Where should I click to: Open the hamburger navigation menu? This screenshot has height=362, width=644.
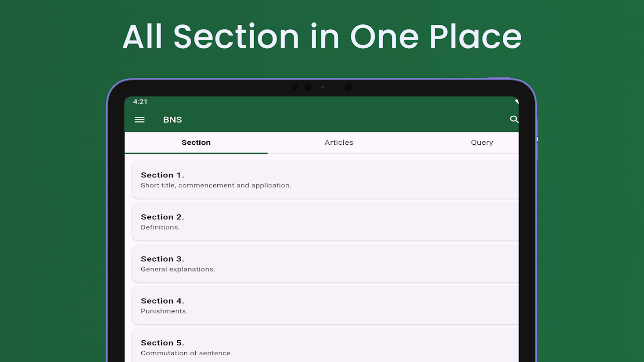139,119
